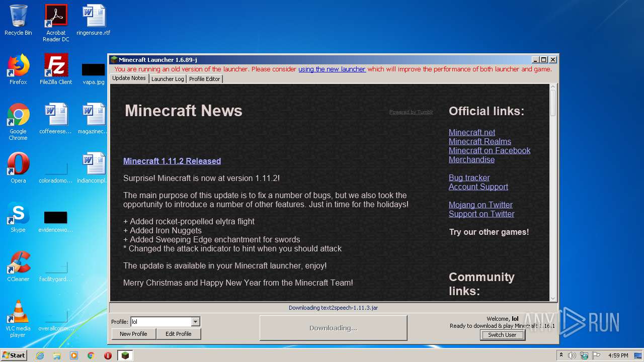This screenshot has width=644, height=362.
Task: Visit the Minecraft.net link
Action: pyautogui.click(x=472, y=132)
